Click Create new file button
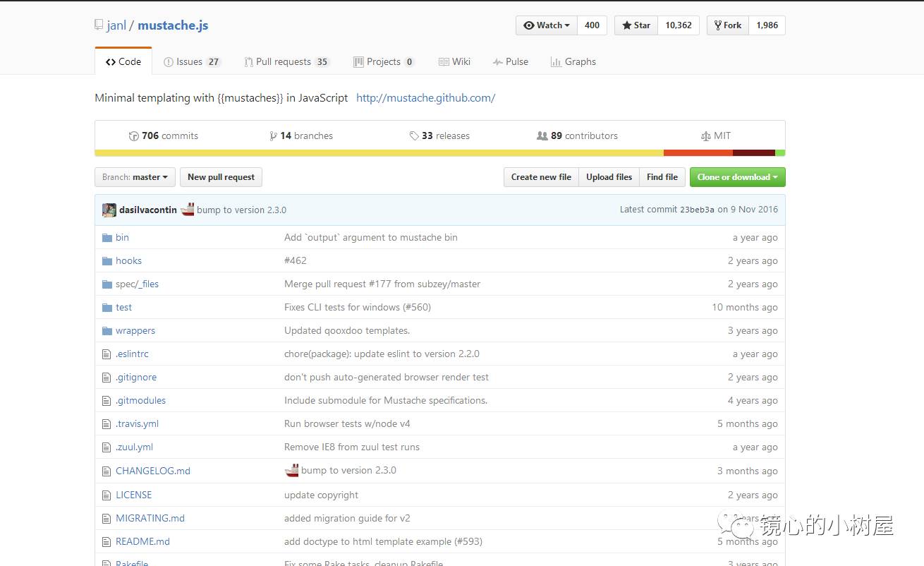Image resolution: width=924 pixels, height=566 pixels. coord(541,177)
